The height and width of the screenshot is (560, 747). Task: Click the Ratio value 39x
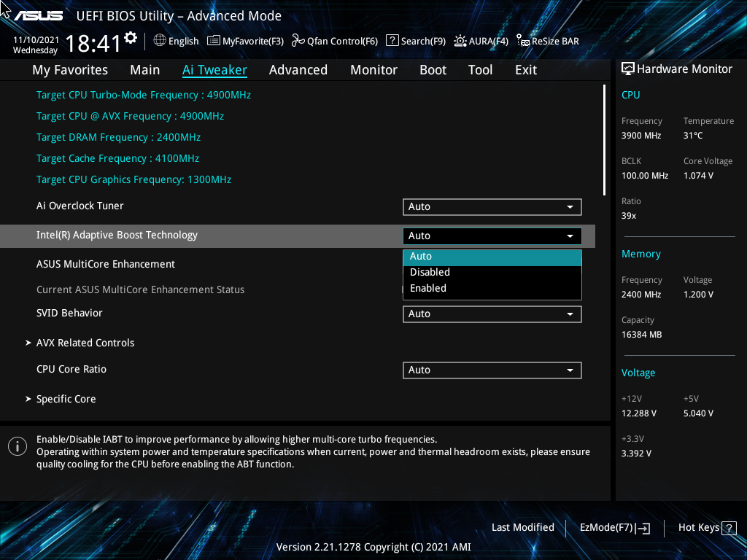(x=628, y=216)
